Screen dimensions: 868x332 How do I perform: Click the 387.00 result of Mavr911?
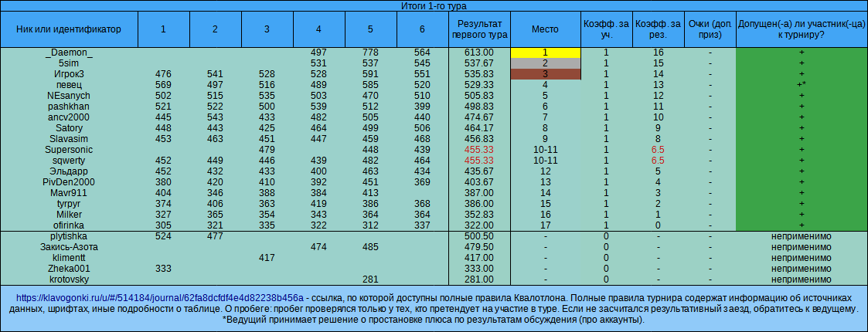point(479,192)
